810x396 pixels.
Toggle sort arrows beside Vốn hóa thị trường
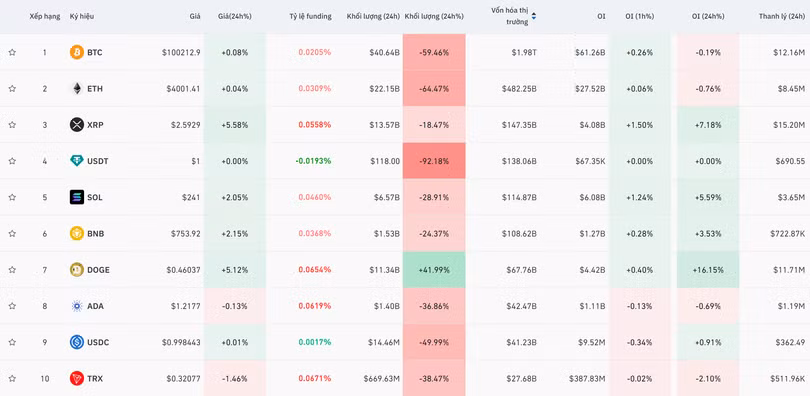[534, 17]
